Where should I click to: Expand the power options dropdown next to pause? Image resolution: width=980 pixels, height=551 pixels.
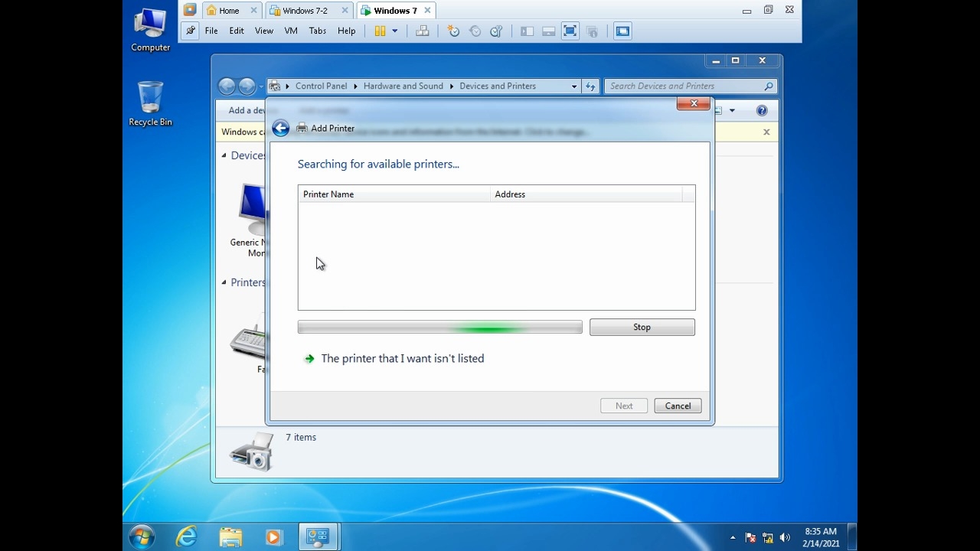click(395, 31)
